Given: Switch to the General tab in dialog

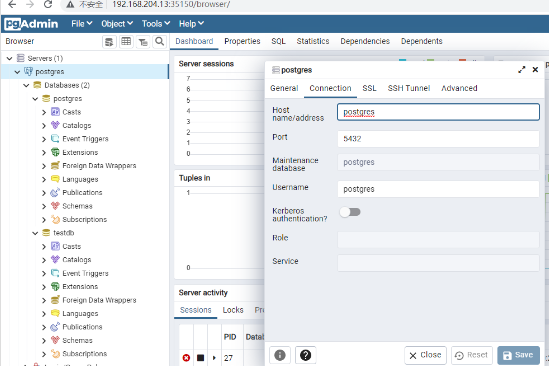Looking at the screenshot, I should tap(284, 88).
